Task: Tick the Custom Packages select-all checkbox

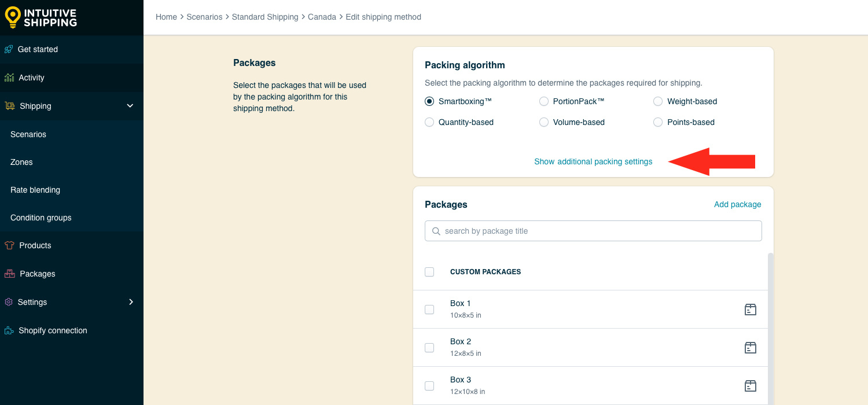Action: click(429, 272)
